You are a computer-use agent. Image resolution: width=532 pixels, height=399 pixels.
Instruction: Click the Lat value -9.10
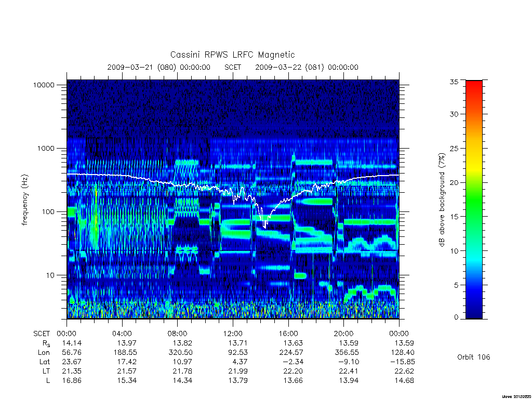point(348,362)
